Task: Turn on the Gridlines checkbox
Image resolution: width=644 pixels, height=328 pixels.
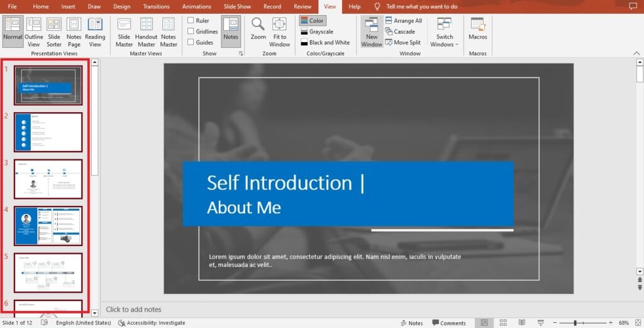Action: 191,31
